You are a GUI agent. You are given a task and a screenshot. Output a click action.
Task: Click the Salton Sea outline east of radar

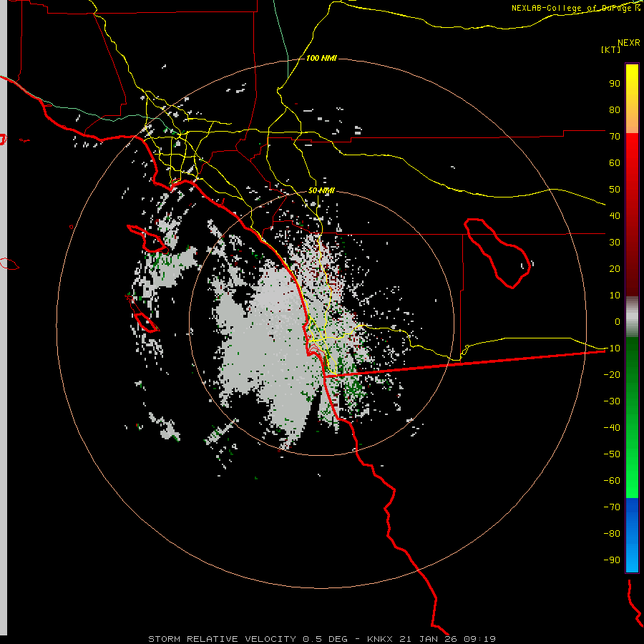(x=497, y=253)
